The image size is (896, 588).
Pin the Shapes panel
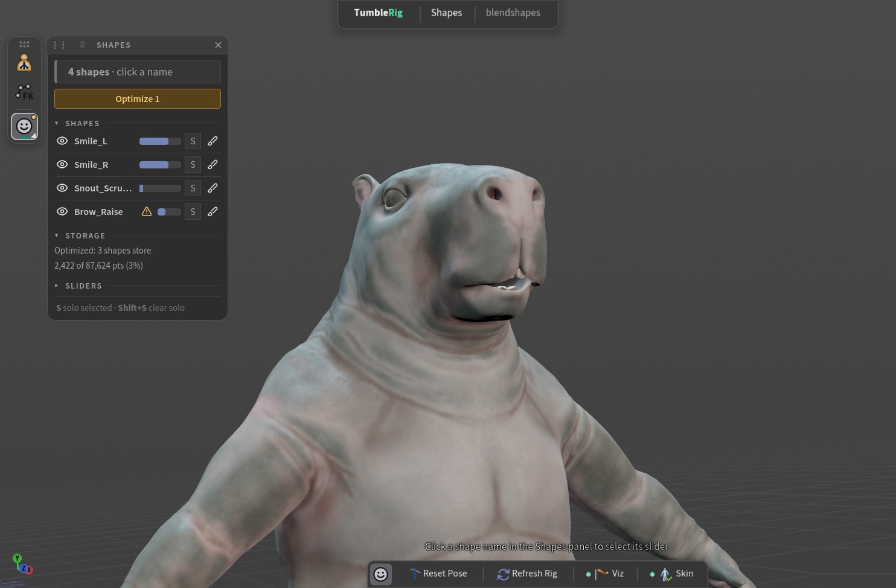click(x=83, y=45)
